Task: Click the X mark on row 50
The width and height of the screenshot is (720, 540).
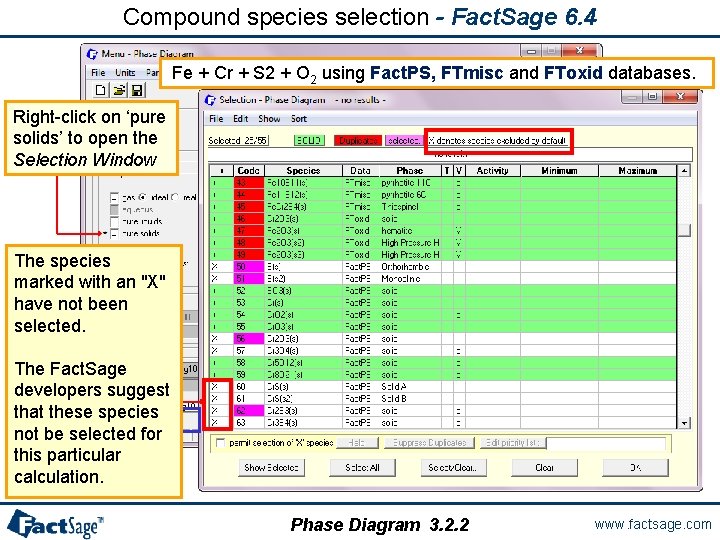Action: (214, 267)
